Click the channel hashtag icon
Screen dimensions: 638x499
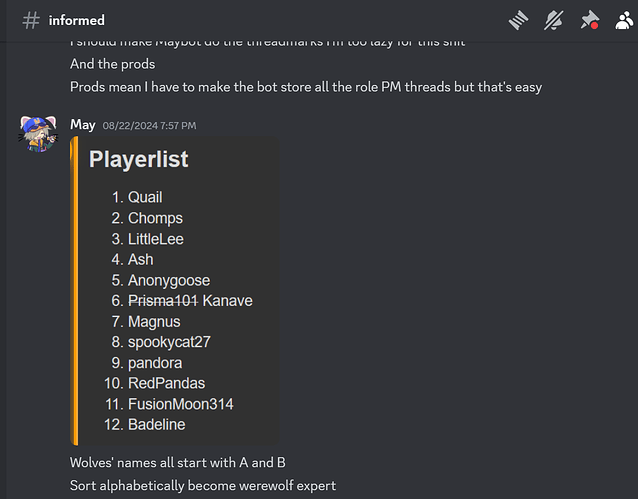click(x=31, y=20)
